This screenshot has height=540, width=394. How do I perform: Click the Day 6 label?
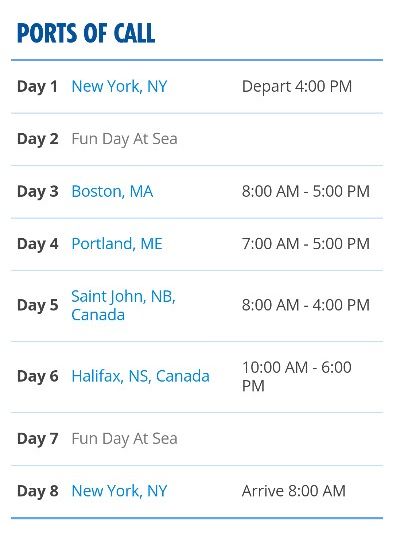(x=38, y=376)
